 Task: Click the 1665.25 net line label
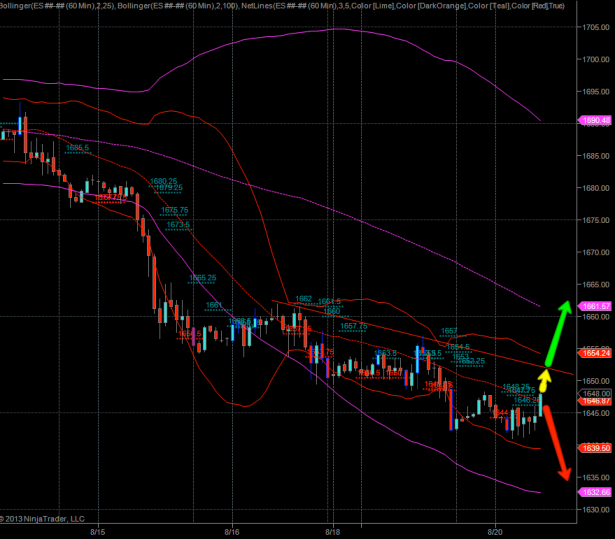(203, 278)
